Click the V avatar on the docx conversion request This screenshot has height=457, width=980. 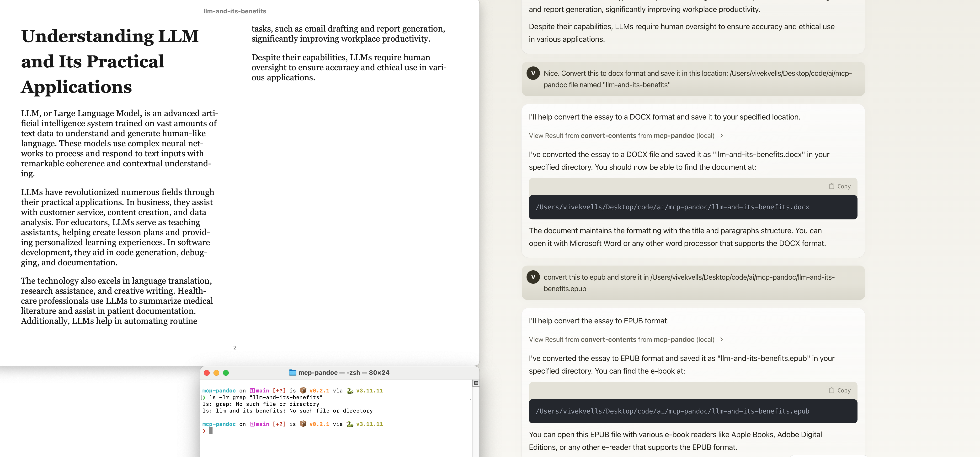533,73
